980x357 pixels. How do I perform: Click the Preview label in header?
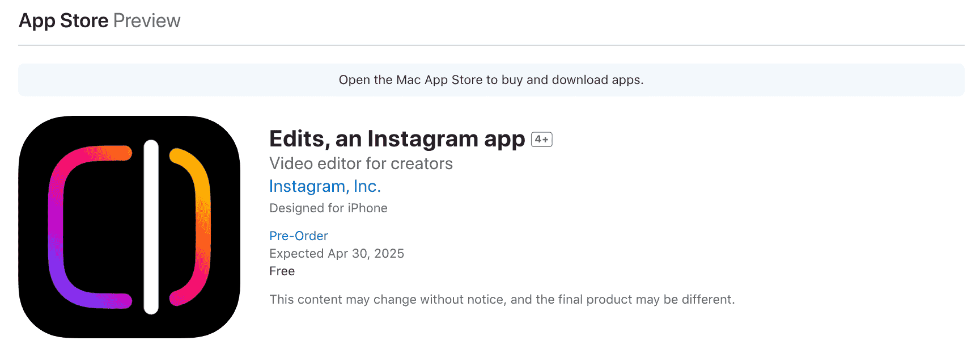coord(147,20)
